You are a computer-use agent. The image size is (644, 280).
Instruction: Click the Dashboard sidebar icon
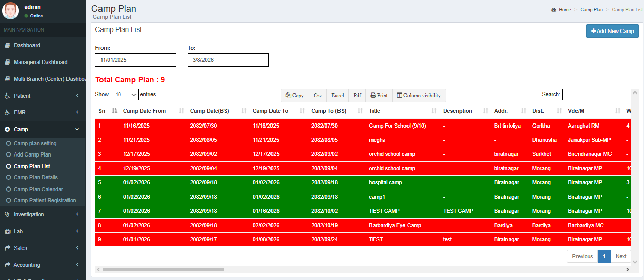[7, 45]
